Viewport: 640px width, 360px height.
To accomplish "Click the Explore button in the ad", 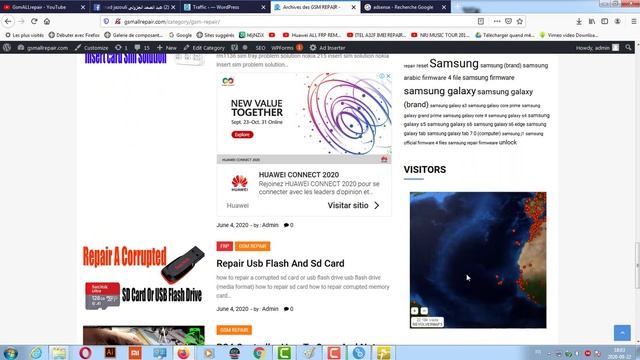I will tap(242, 135).
